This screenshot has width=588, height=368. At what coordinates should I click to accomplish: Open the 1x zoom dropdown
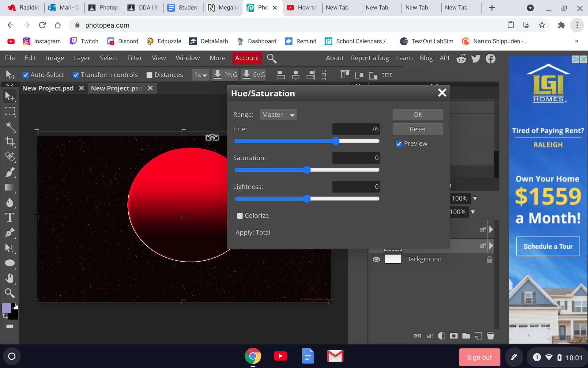pos(200,75)
